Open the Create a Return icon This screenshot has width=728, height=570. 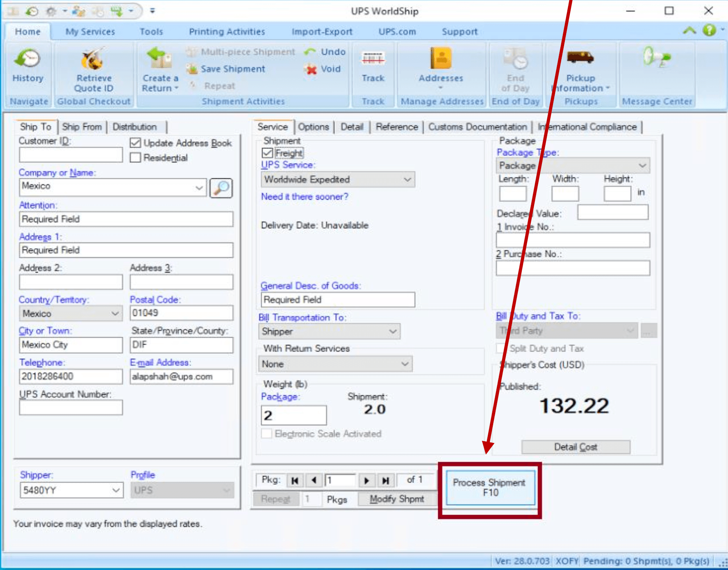159,58
